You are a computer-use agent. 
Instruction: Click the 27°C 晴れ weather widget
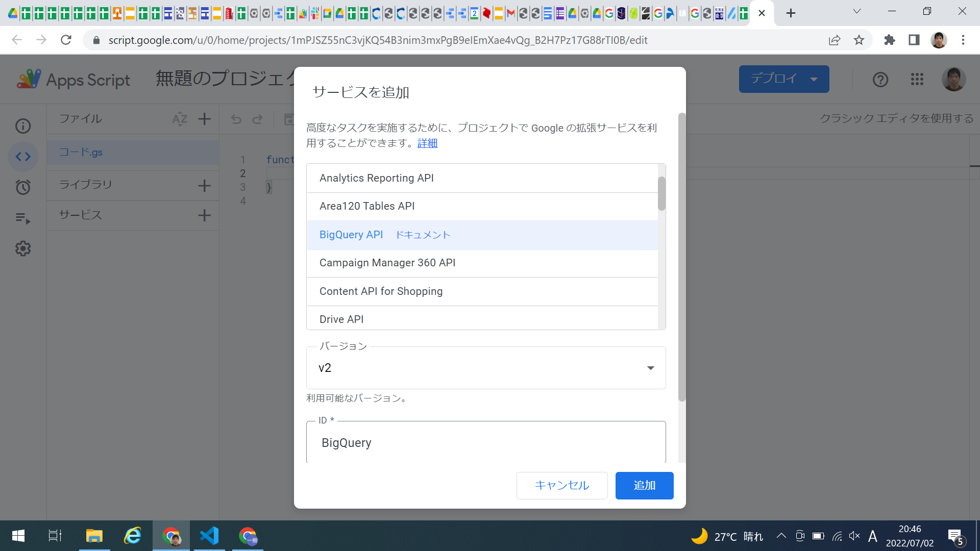[x=727, y=536]
